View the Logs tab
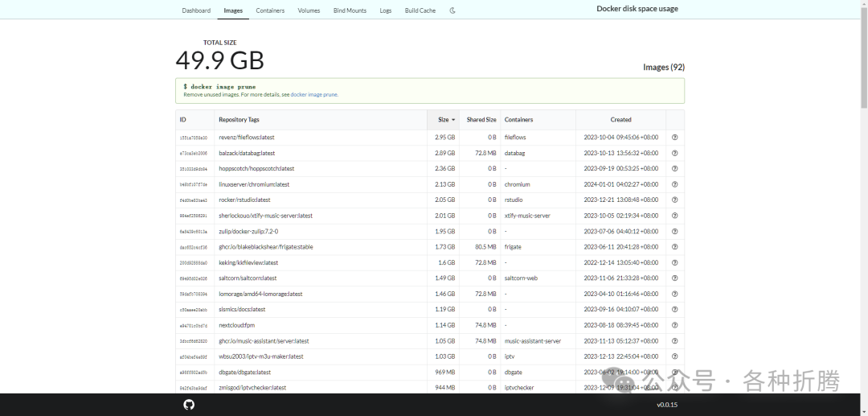 point(386,10)
